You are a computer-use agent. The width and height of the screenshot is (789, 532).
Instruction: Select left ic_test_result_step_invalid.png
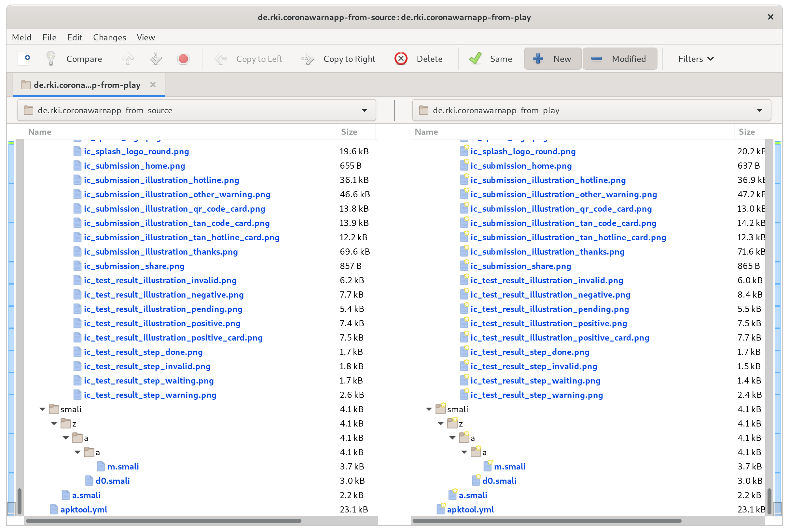tap(147, 366)
